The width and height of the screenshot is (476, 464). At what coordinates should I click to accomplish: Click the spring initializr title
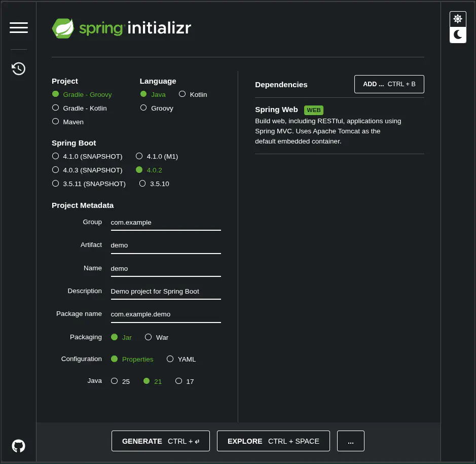(x=135, y=28)
